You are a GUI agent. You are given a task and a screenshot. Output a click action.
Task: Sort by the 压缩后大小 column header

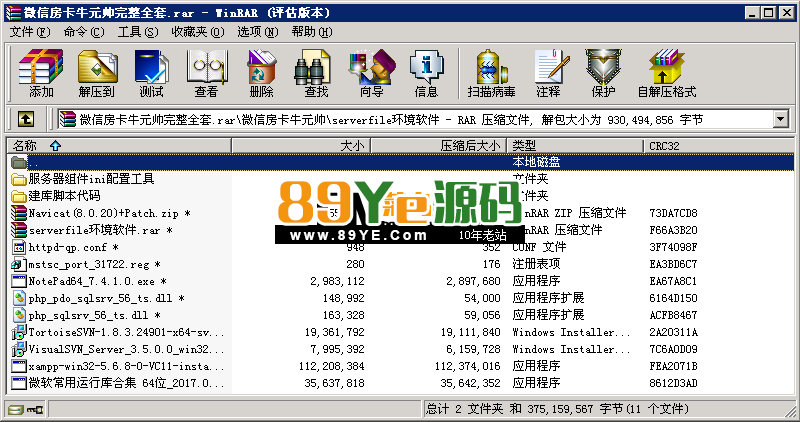[439, 146]
